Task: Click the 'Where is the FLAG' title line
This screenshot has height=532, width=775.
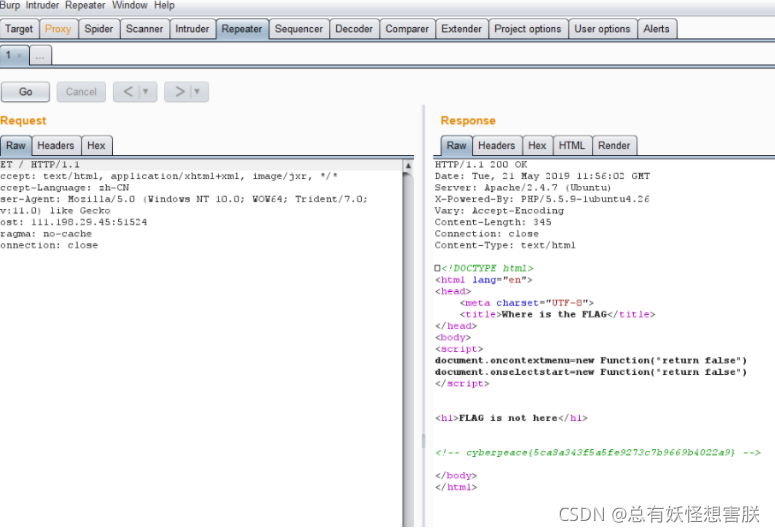Action: tap(558, 314)
